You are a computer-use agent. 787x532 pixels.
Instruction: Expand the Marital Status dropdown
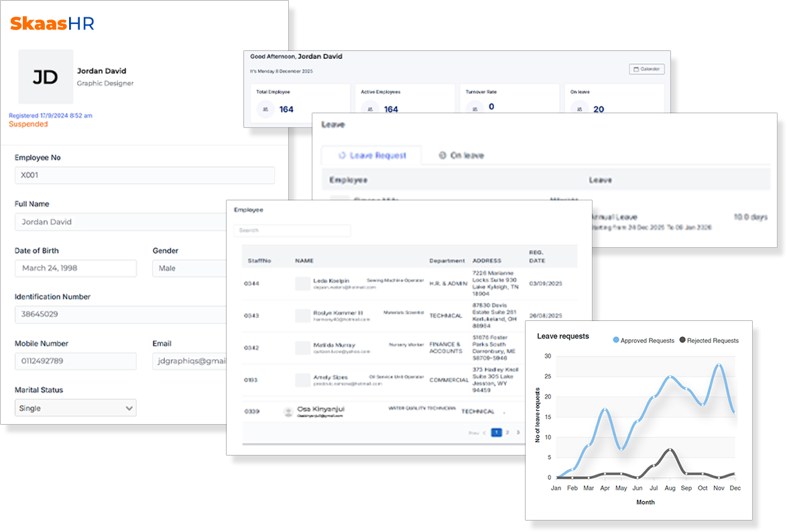tap(76, 408)
